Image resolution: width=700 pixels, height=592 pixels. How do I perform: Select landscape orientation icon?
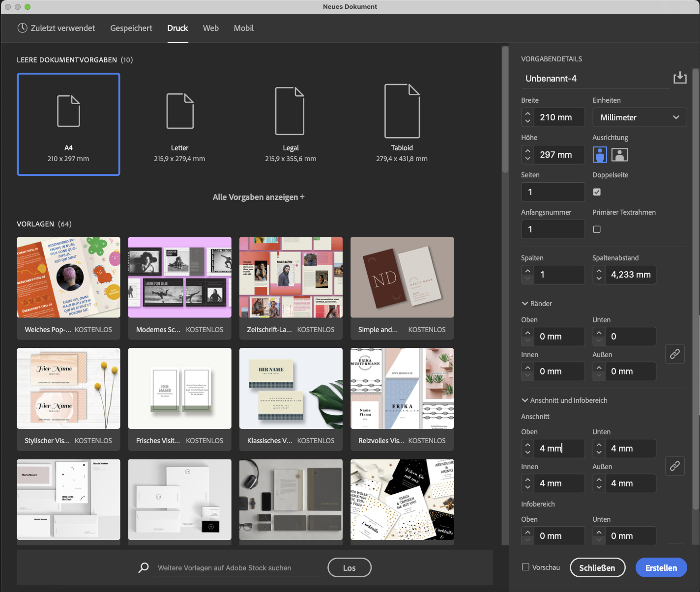pos(619,155)
